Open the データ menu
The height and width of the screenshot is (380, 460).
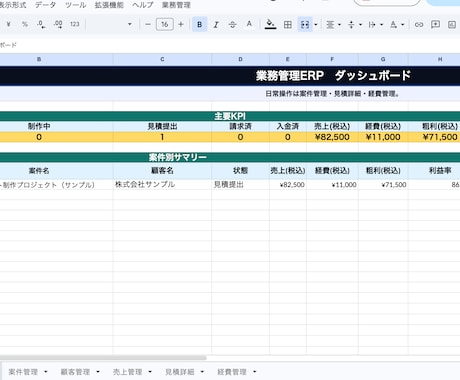pos(46,5)
